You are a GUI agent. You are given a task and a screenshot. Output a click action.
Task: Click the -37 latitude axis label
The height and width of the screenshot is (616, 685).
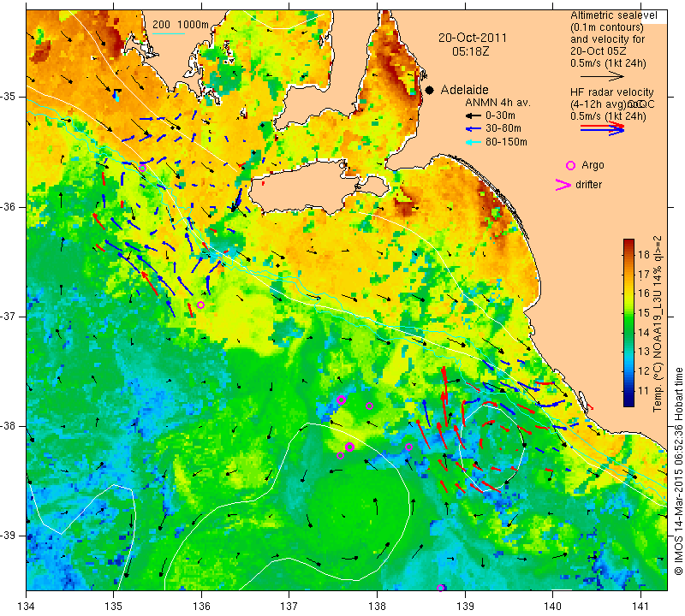pos(9,316)
